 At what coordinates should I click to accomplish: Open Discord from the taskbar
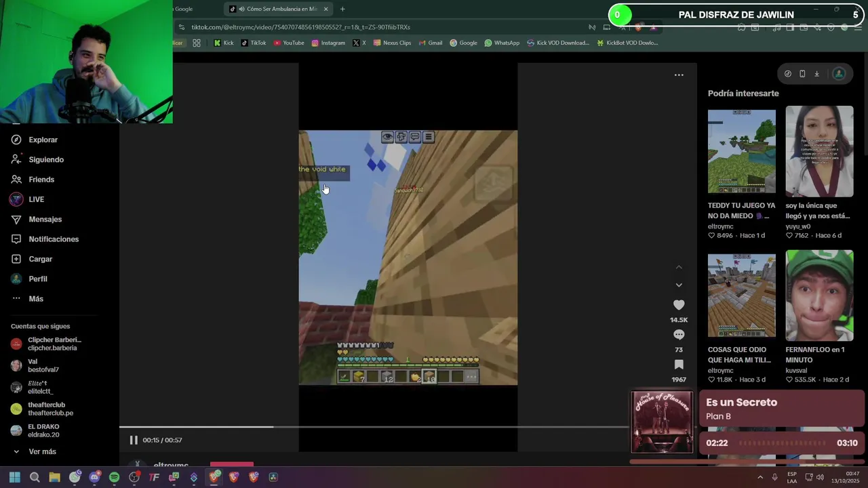tap(94, 477)
